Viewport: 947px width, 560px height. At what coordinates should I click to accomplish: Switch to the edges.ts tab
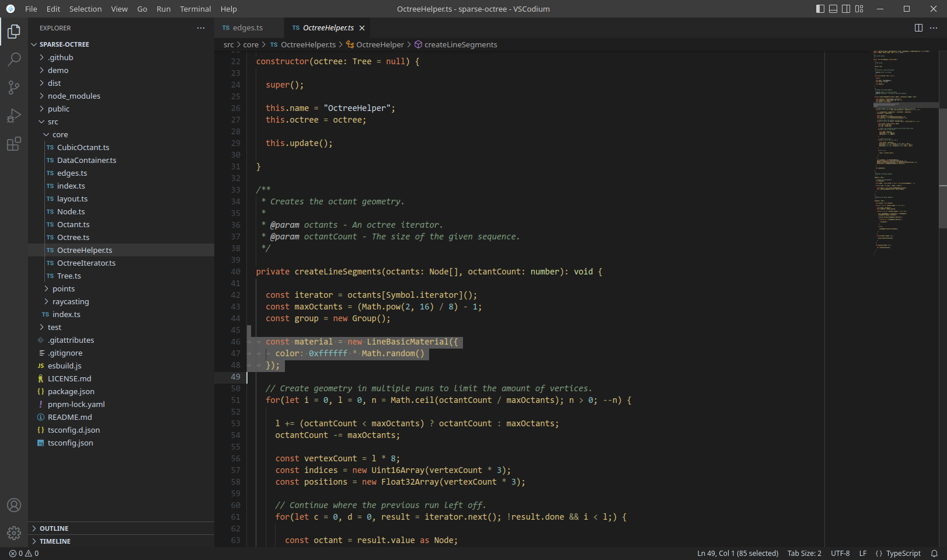pos(249,28)
